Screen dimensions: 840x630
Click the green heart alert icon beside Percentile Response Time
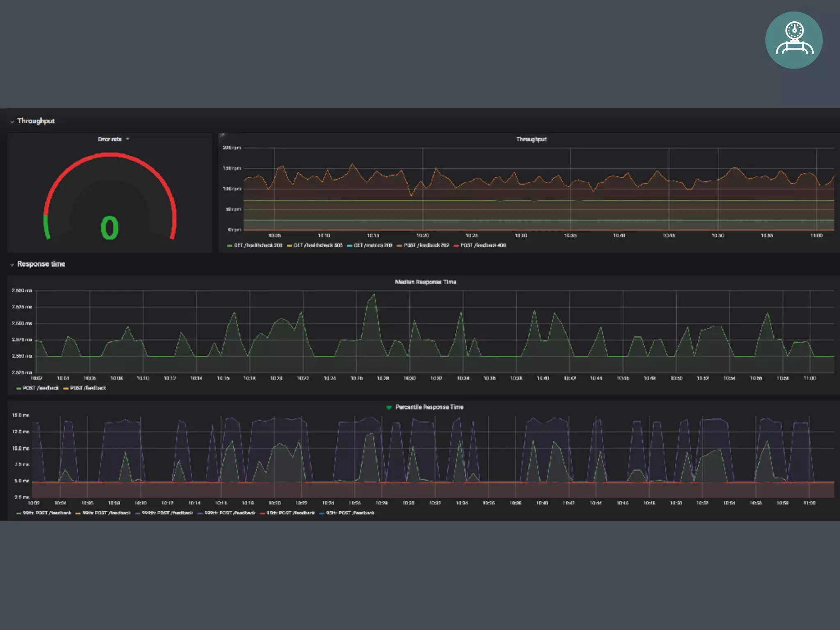pos(389,407)
